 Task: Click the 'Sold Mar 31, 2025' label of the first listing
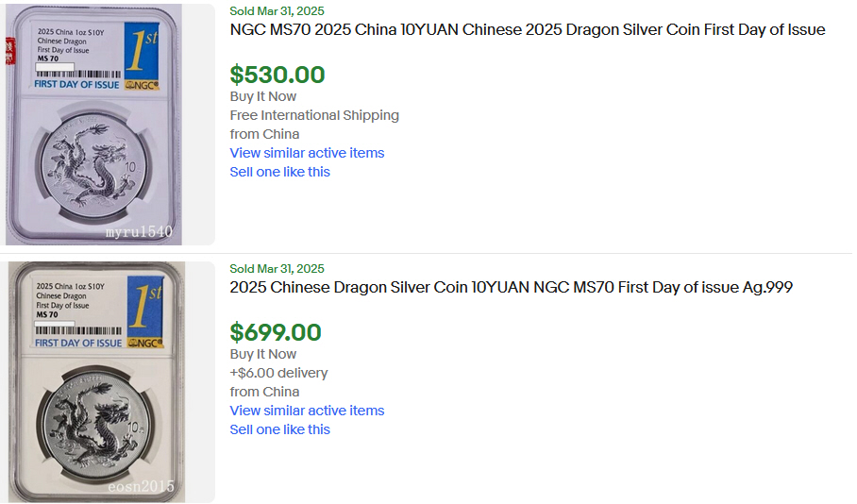pos(277,10)
